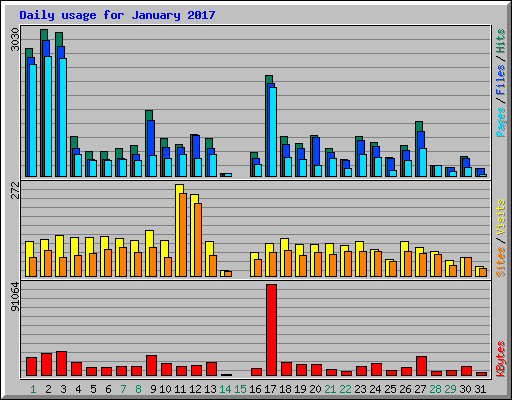Click the red KBytes bar for day 27
The width and height of the screenshot is (512, 400).
click(x=421, y=366)
